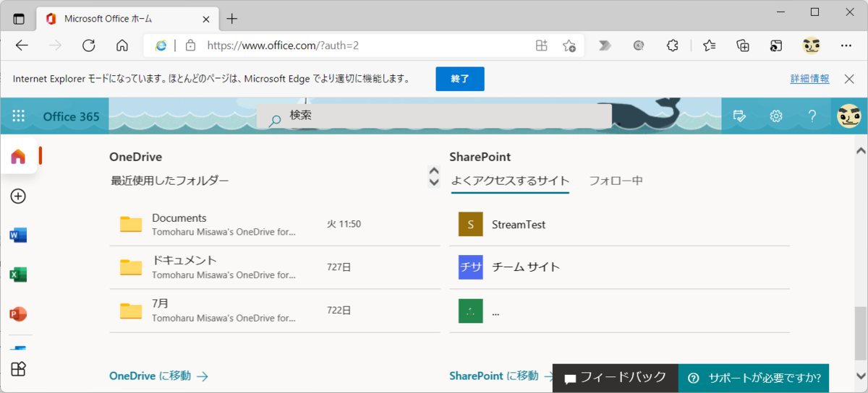868x393 pixels.
Task: View site information lock icon
Action: coord(190,46)
